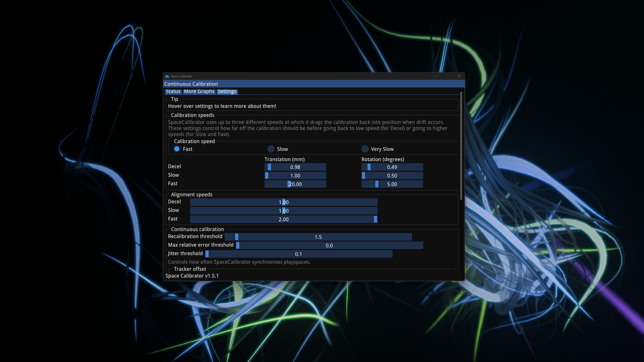Adjust the Decel alignment speed slider
644x362 pixels.
tap(284, 202)
